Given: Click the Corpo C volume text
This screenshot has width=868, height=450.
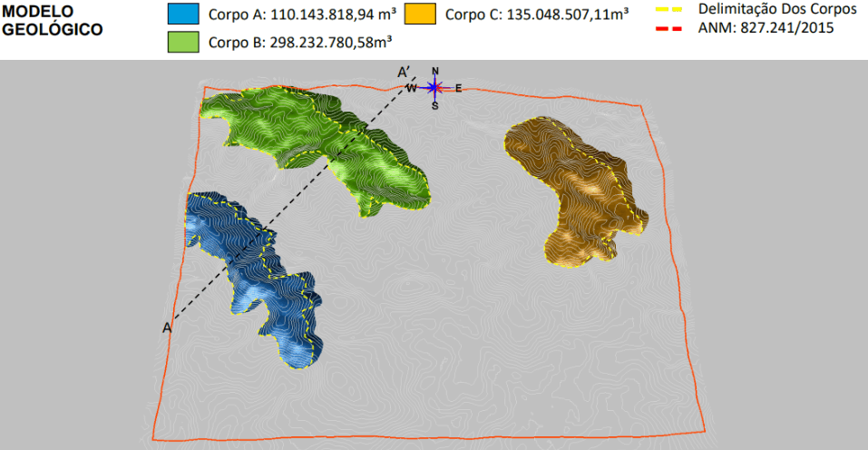Looking at the screenshot, I should pos(538,15).
